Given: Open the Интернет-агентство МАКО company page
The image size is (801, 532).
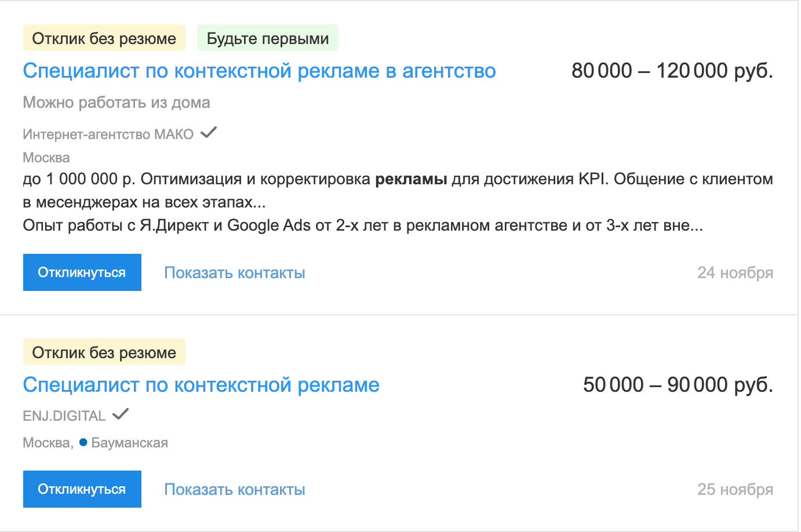Looking at the screenshot, I should 108,134.
